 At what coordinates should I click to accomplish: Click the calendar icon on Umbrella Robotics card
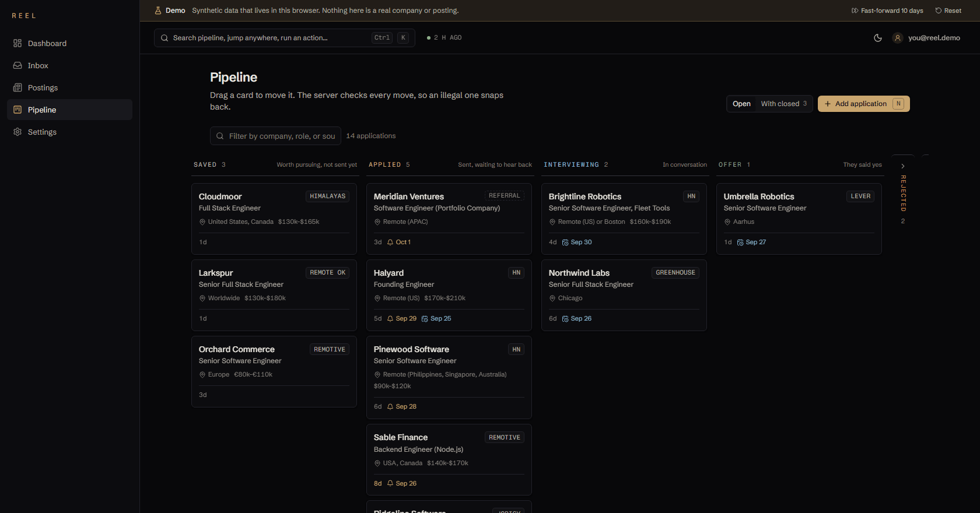click(740, 242)
